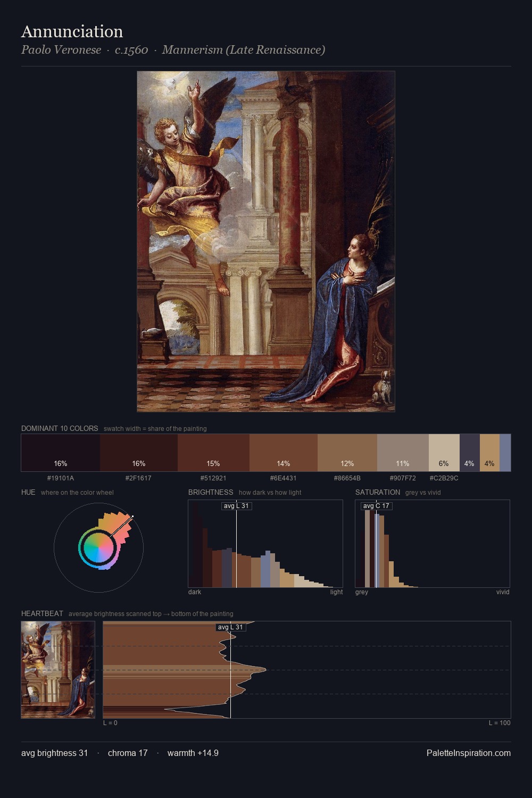The height and width of the screenshot is (798, 532).
Task: Click the 'HUE' section heading
Action: point(28,492)
